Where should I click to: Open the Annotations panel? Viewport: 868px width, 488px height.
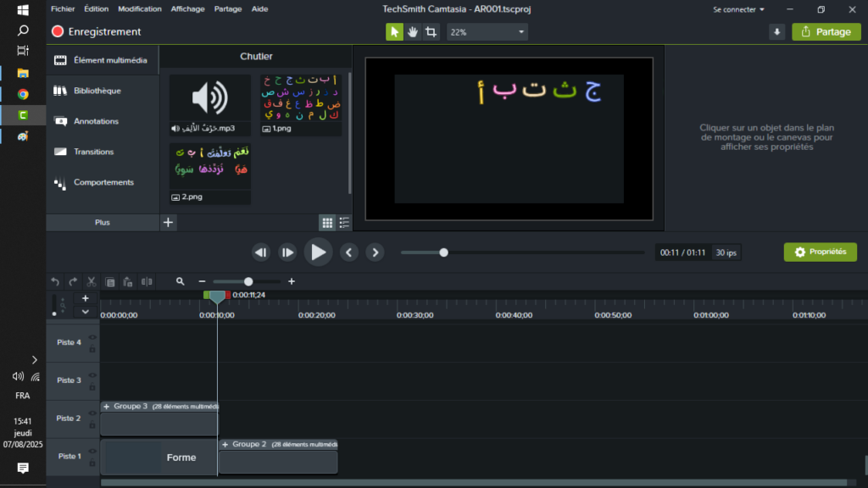(103, 121)
